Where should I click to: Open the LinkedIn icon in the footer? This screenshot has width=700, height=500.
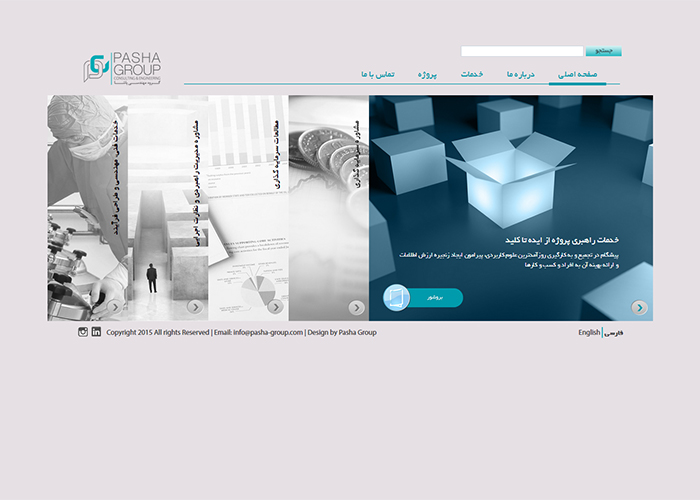96,332
